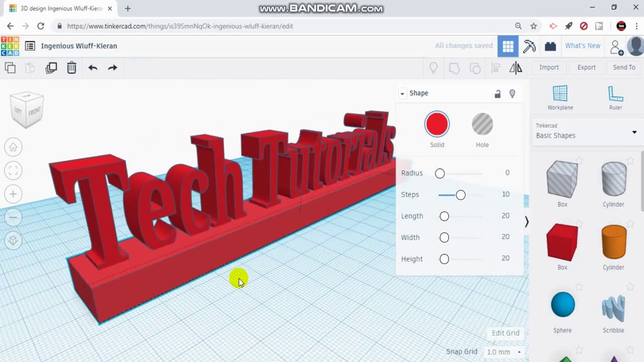Favorite the Sphere with its star

(x=579, y=287)
